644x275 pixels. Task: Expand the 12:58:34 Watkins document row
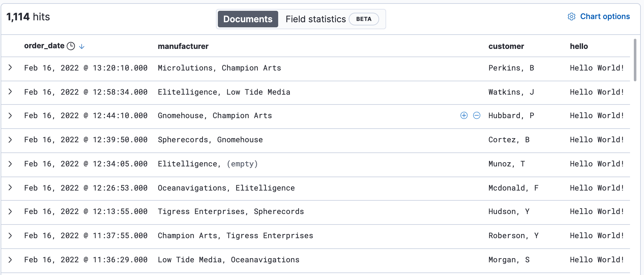pos(10,92)
